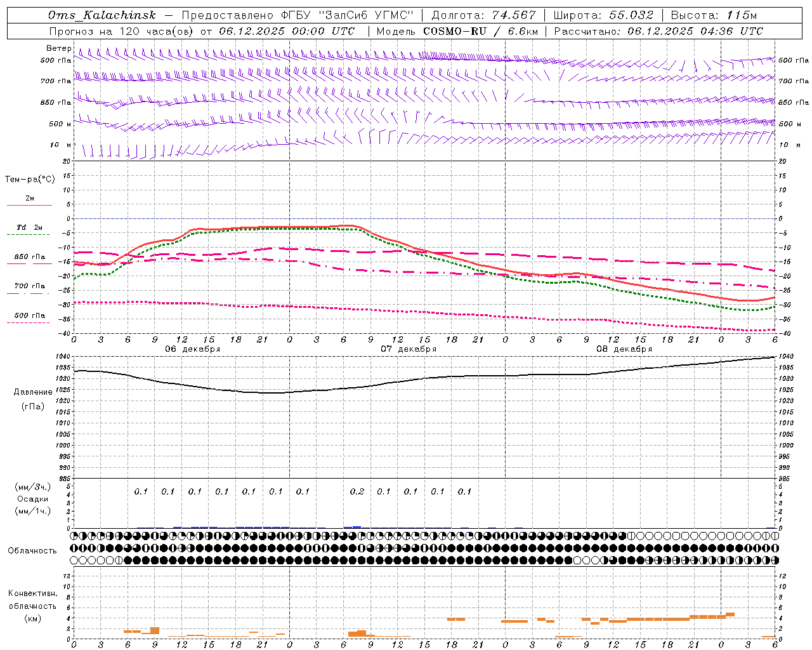Click the Рассчитано: 06.12.2025 04:36 UTC timestamp
The image size is (812, 650).
coord(658,31)
